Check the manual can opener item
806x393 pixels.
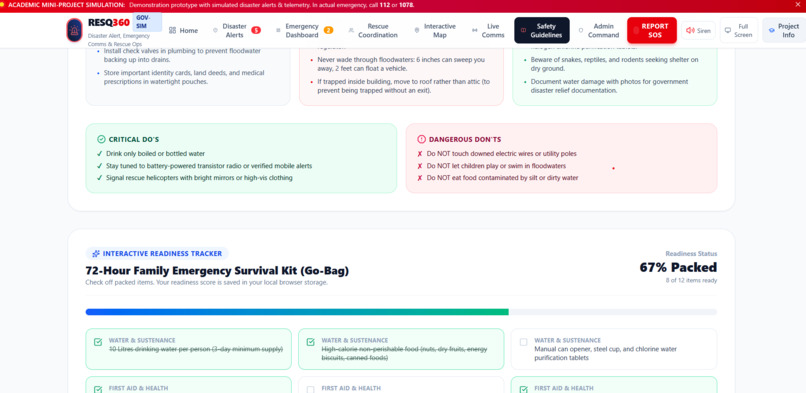[x=523, y=342]
